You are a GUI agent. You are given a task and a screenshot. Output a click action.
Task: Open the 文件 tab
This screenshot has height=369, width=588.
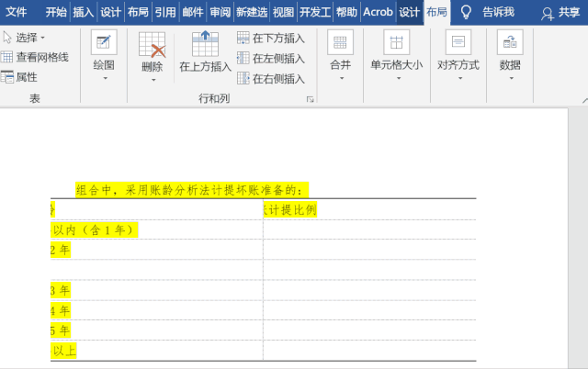point(17,12)
